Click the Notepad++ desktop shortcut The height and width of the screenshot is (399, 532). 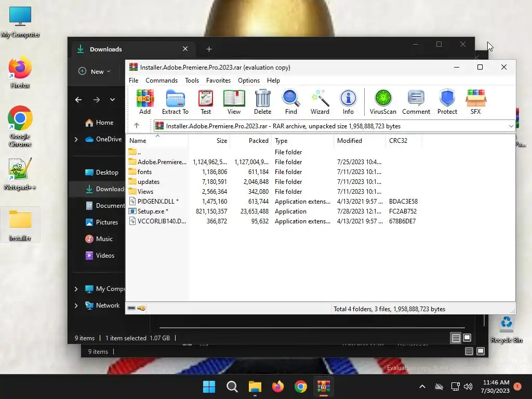click(x=20, y=174)
